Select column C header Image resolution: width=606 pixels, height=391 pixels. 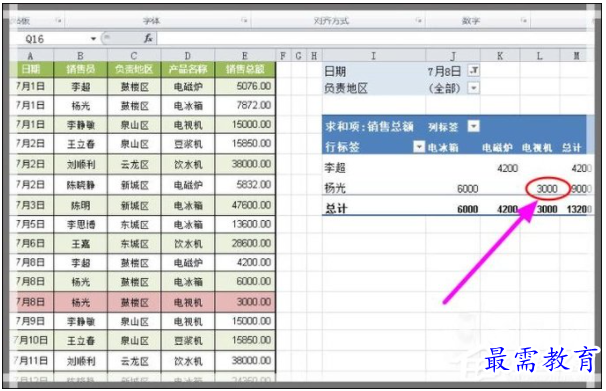[x=134, y=56]
